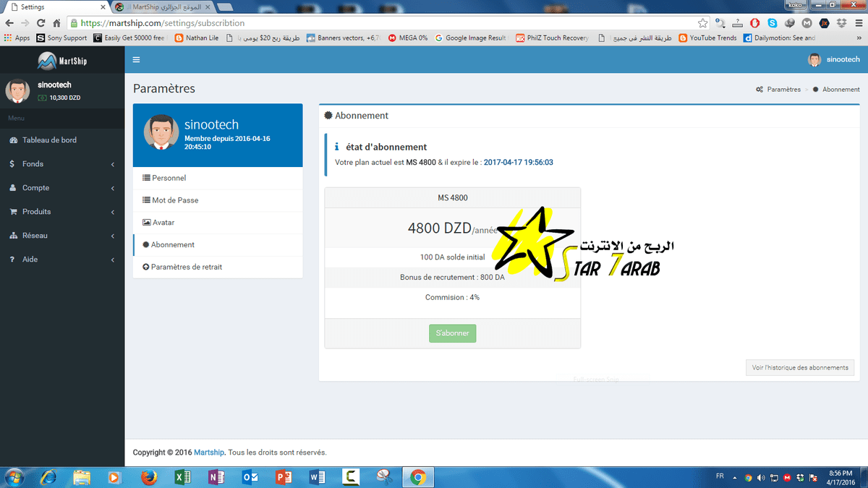Click Paramètres breadcrumb link
The height and width of the screenshot is (488, 868).
tap(778, 90)
